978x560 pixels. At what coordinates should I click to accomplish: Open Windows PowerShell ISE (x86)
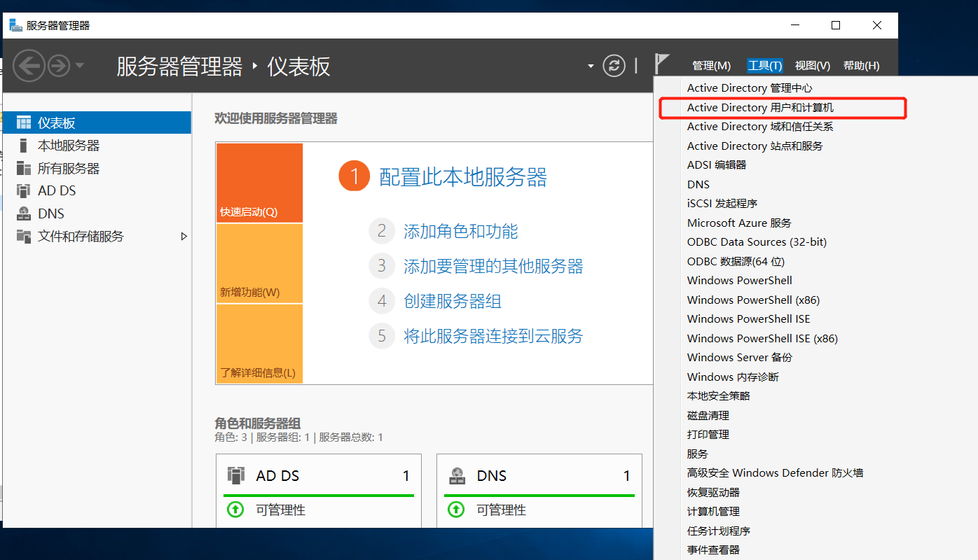(x=762, y=339)
